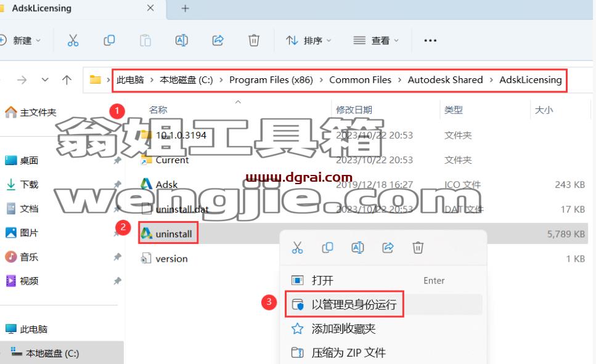Click the Share icon in the toolbar

pyautogui.click(x=218, y=40)
